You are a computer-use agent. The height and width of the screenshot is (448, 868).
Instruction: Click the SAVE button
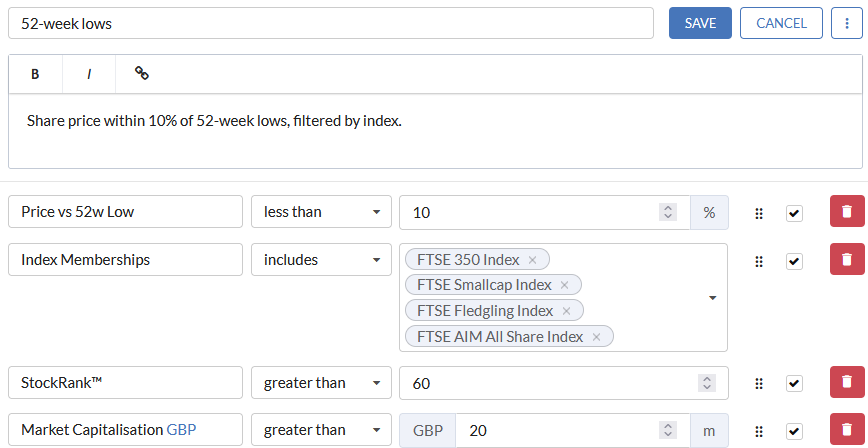(x=700, y=23)
